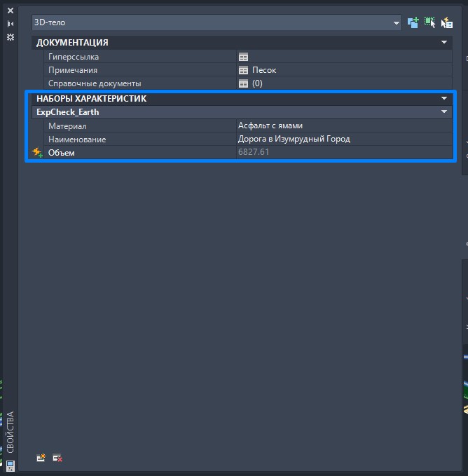Viewport: 468px width, 476px height.
Task: Open the Гиперссылка editor icon
Action: (x=243, y=57)
